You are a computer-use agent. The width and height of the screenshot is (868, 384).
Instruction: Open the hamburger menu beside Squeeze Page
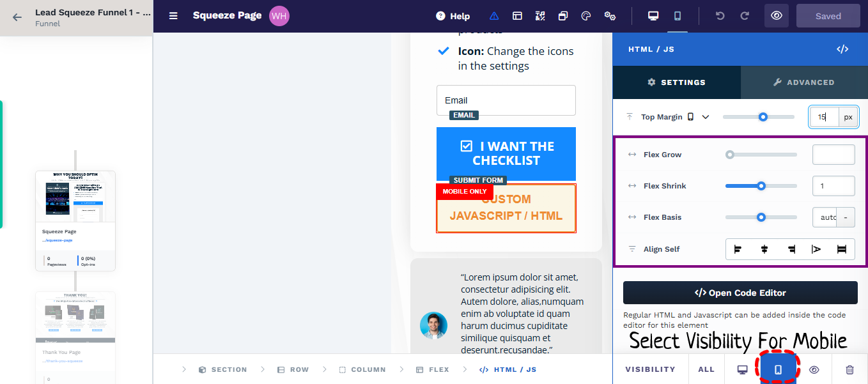(173, 16)
